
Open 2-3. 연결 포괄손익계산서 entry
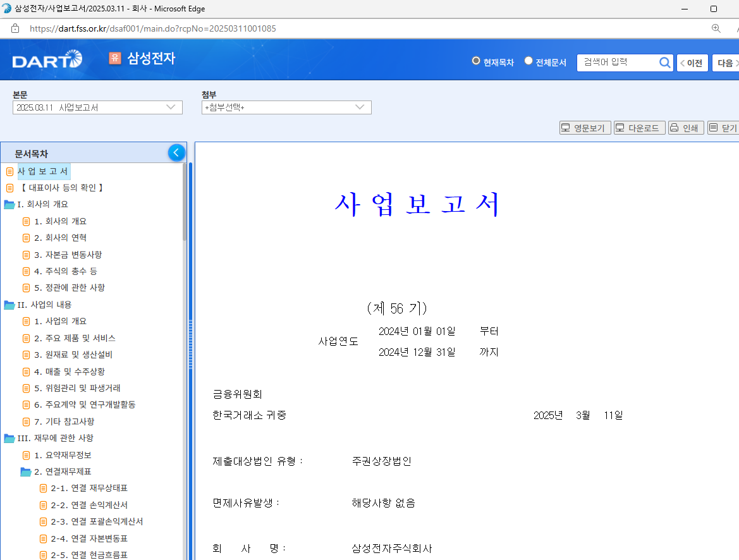97,521
